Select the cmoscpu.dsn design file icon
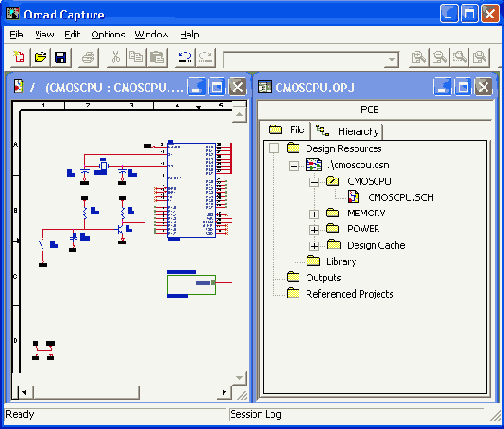Screen dimensions: 504x429 coord(314,165)
